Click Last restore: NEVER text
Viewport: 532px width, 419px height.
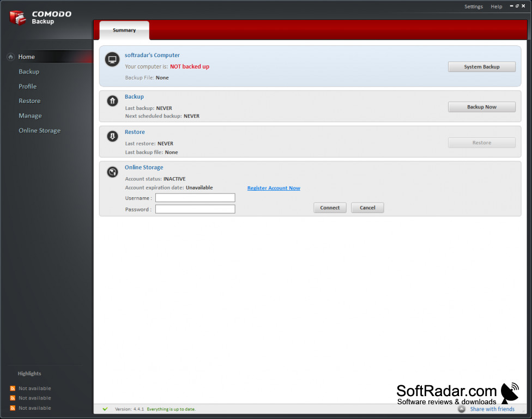coord(149,143)
